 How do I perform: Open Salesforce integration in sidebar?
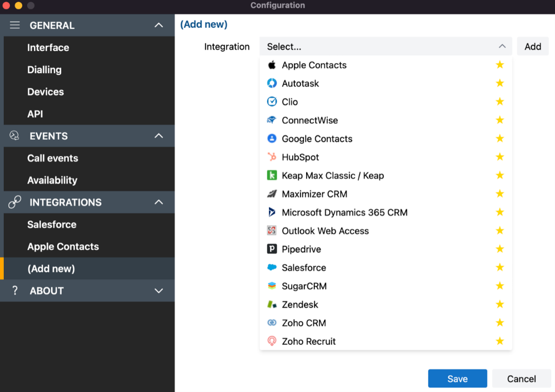[89, 224]
